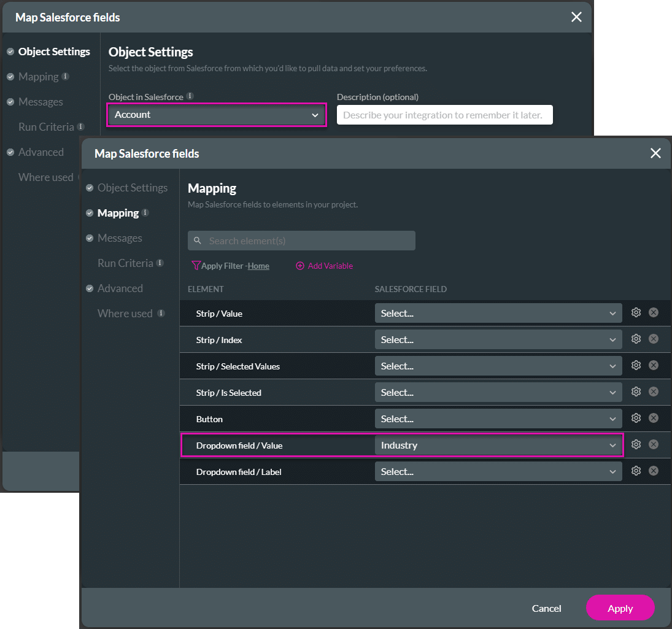
Task: Click the Home filter link
Action: 258,266
